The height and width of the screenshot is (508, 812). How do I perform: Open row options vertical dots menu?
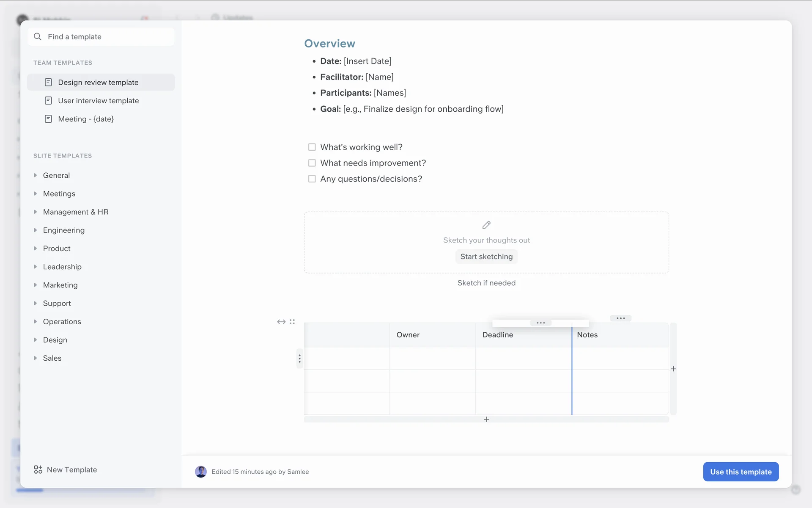point(299,359)
